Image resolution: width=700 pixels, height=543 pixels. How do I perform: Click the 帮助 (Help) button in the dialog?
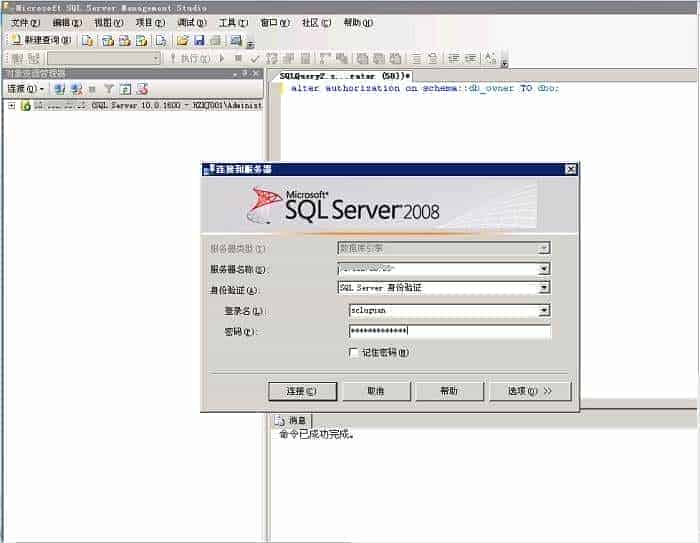pyautogui.click(x=449, y=392)
